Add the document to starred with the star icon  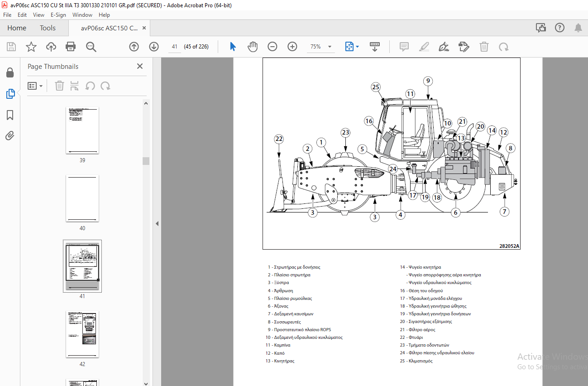pyautogui.click(x=31, y=47)
